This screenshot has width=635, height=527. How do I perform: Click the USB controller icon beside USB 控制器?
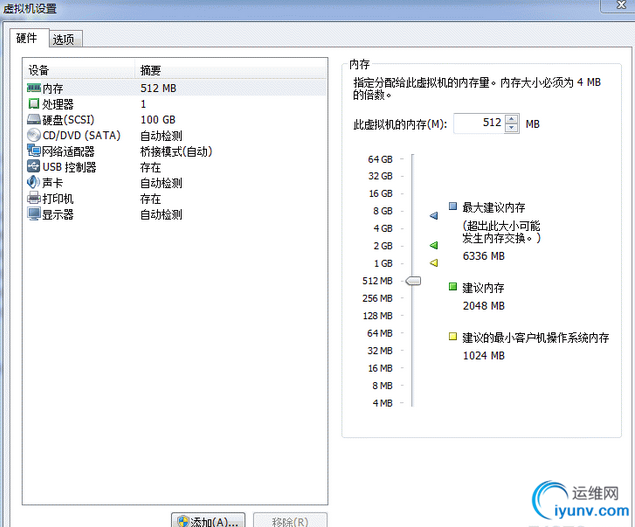tap(34, 166)
